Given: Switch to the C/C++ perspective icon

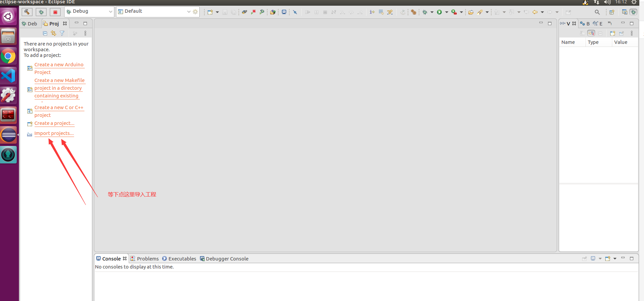Looking at the screenshot, I should pyautogui.click(x=625, y=12).
